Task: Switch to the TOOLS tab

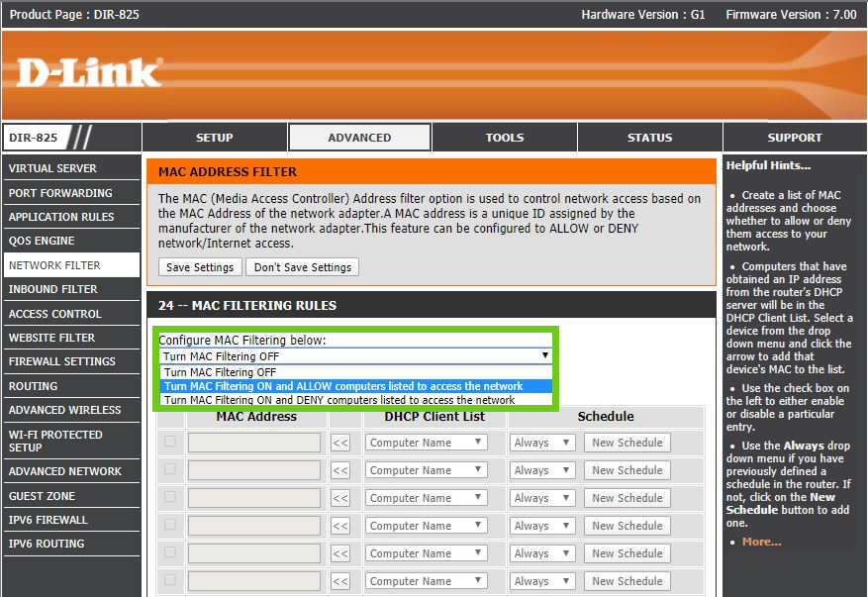Action: click(x=505, y=138)
